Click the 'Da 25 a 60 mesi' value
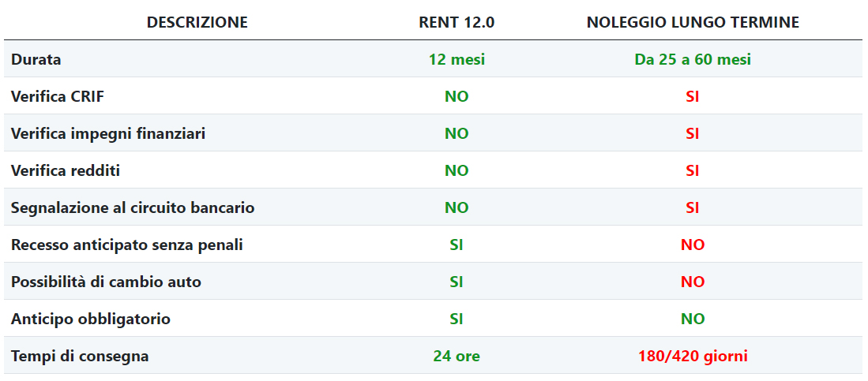This screenshot has height=381, width=868. click(x=693, y=59)
